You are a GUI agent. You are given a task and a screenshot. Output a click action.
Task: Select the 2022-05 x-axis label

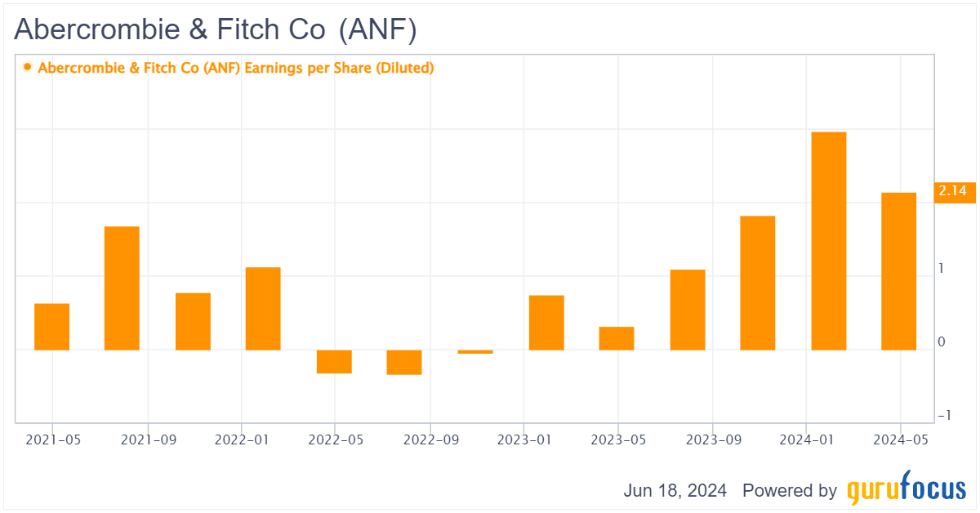point(334,439)
